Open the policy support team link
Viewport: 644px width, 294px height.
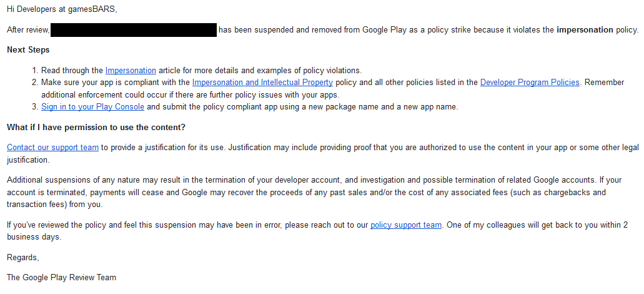[405, 225]
